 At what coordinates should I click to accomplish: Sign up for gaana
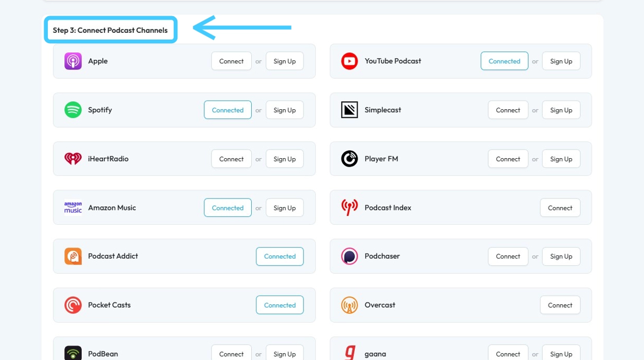pyautogui.click(x=561, y=353)
